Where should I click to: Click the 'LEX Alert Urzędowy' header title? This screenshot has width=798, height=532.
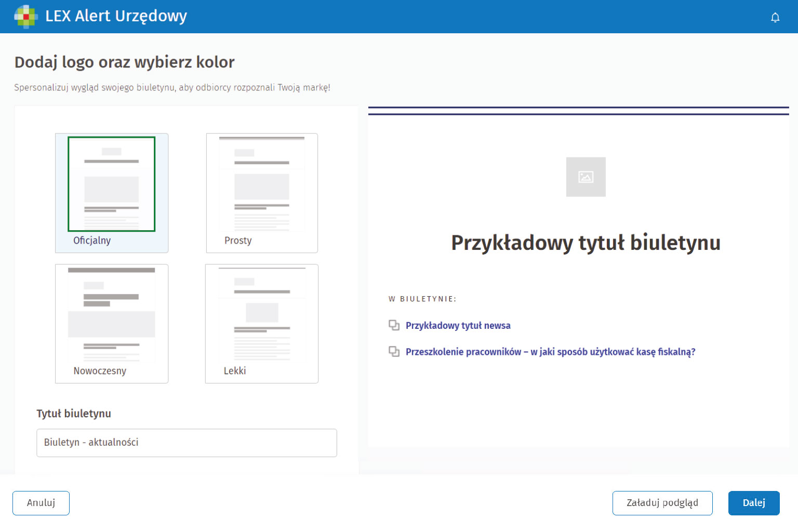116,17
